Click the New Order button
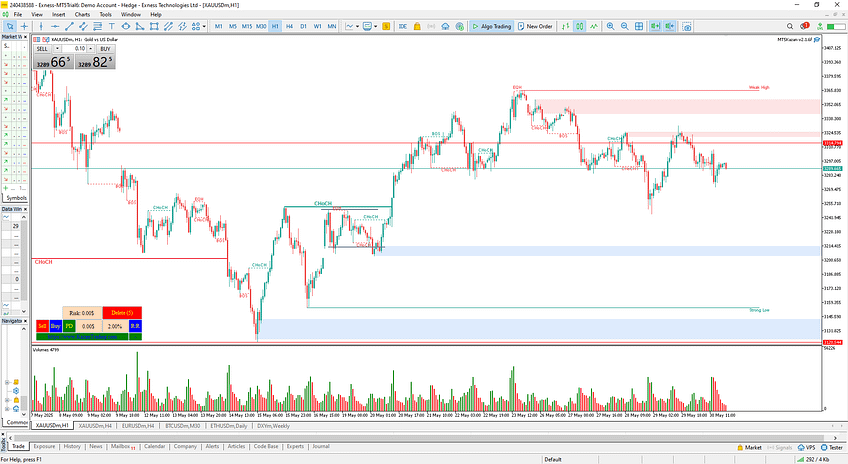This screenshot has width=848, height=464. point(536,26)
